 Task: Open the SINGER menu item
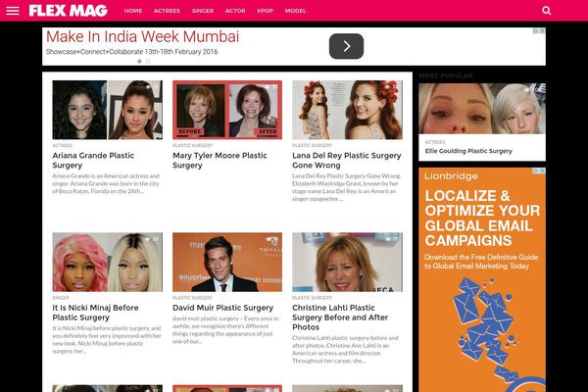point(203,11)
